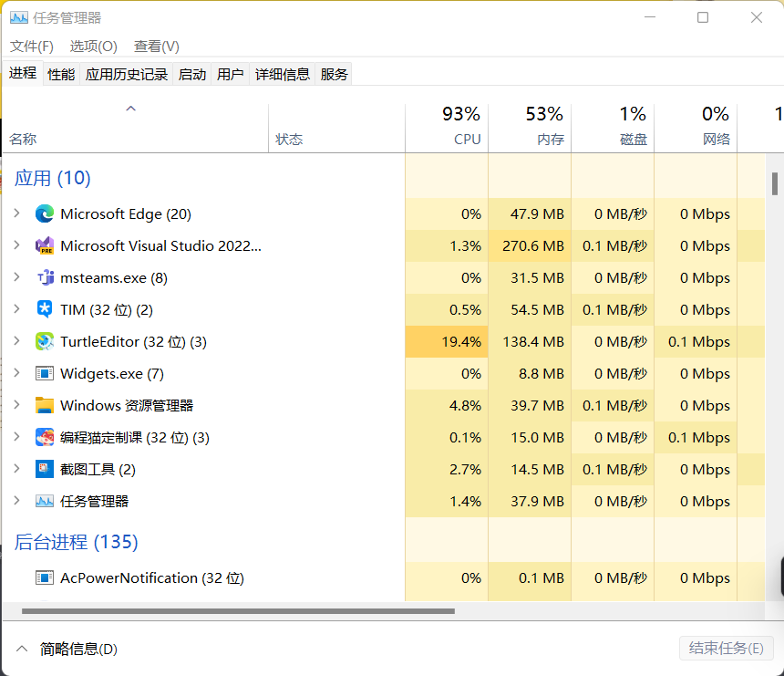The width and height of the screenshot is (784, 676).
Task: Select the 后台进程 (135) group header
Action: tap(76, 542)
